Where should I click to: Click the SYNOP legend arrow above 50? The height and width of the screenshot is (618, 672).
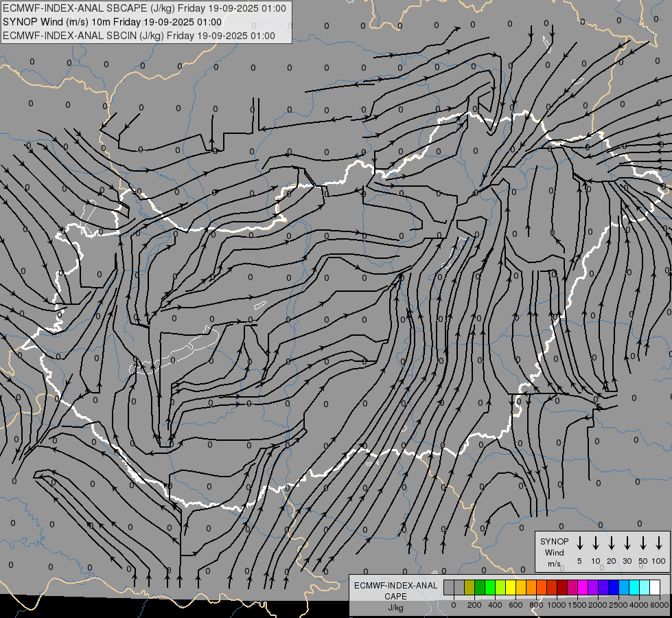click(x=643, y=543)
